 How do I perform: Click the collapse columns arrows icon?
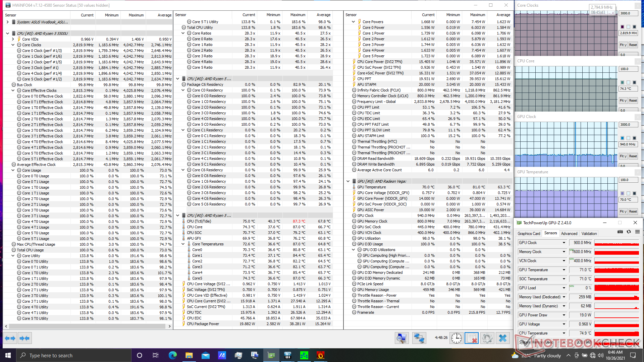tap(24, 338)
